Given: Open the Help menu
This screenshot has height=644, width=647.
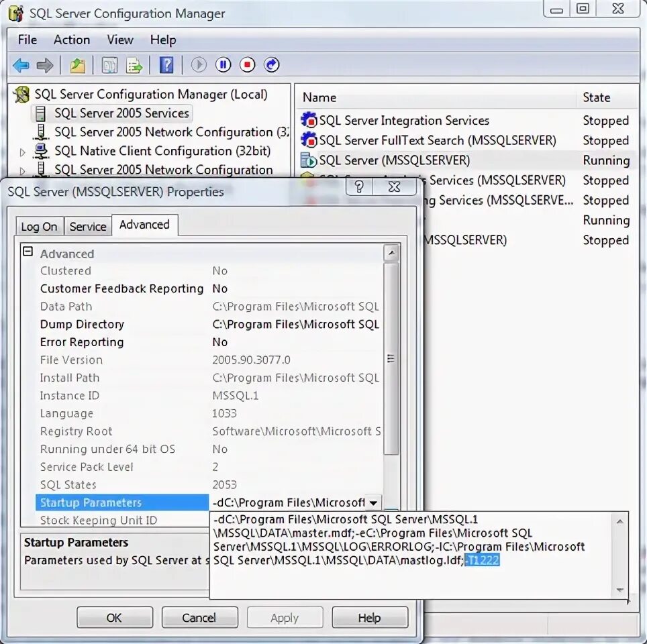Looking at the screenshot, I should (x=163, y=40).
